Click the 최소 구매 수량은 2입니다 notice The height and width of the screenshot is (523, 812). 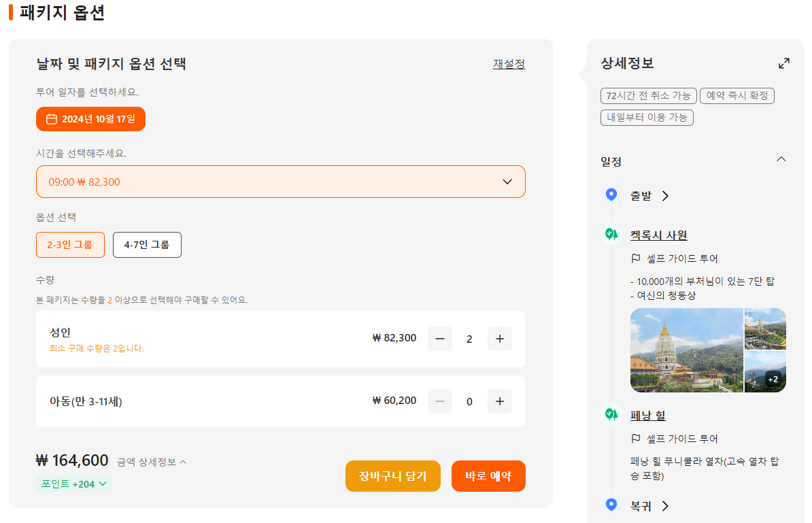97,348
